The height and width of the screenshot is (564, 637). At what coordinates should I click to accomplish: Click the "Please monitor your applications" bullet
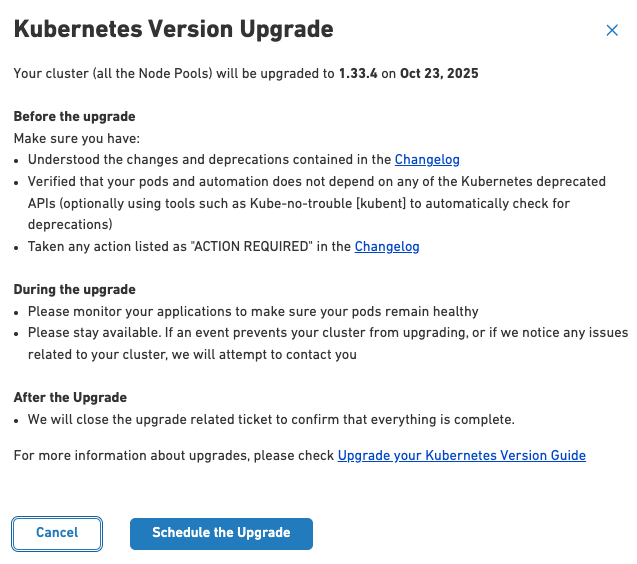(253, 311)
